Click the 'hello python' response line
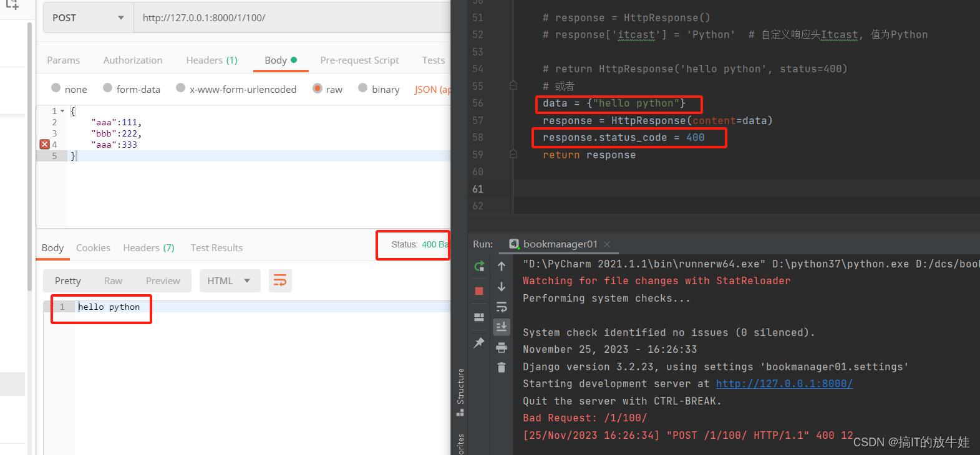 [109, 307]
